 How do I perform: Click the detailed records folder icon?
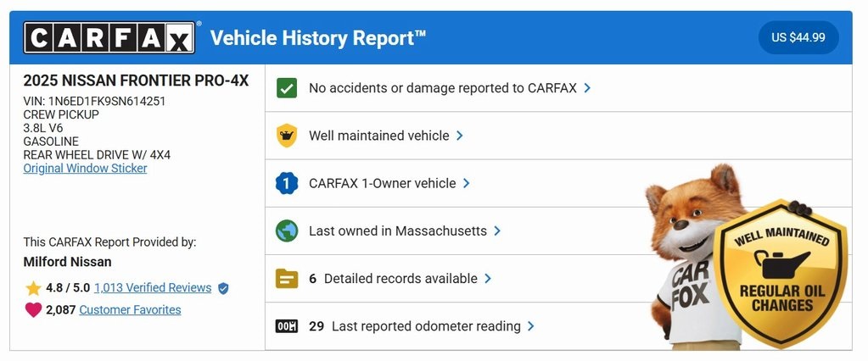point(287,278)
